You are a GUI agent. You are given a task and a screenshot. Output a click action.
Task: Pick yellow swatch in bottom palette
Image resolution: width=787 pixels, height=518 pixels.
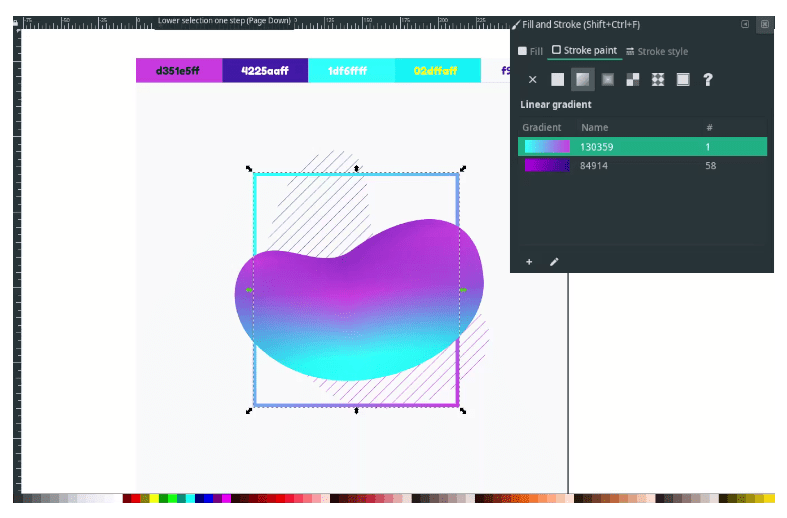[154, 498]
